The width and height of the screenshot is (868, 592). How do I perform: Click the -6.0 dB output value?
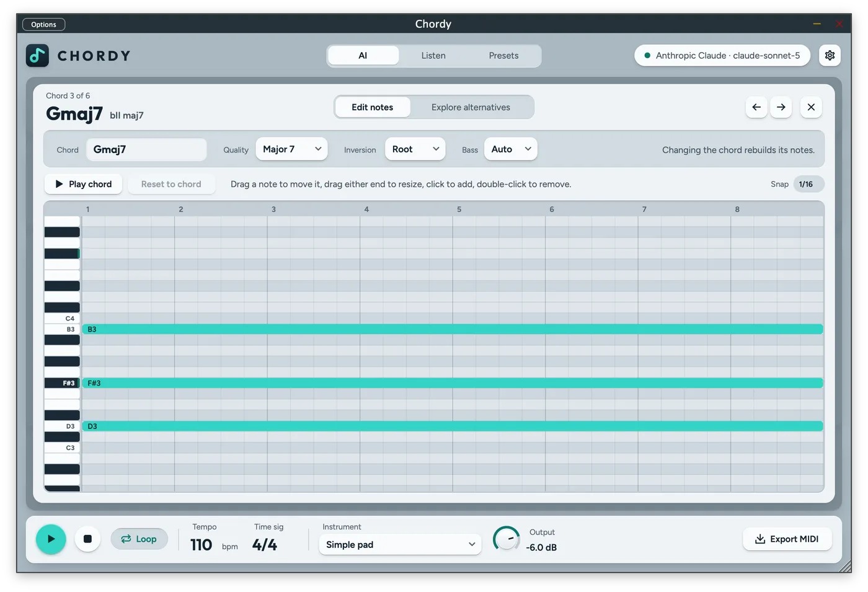541,547
